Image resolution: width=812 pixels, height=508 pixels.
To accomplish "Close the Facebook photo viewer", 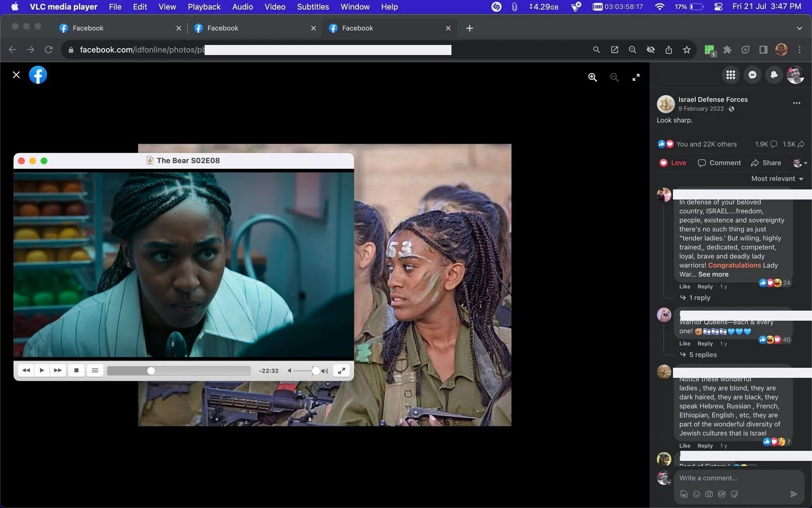I will [x=16, y=75].
